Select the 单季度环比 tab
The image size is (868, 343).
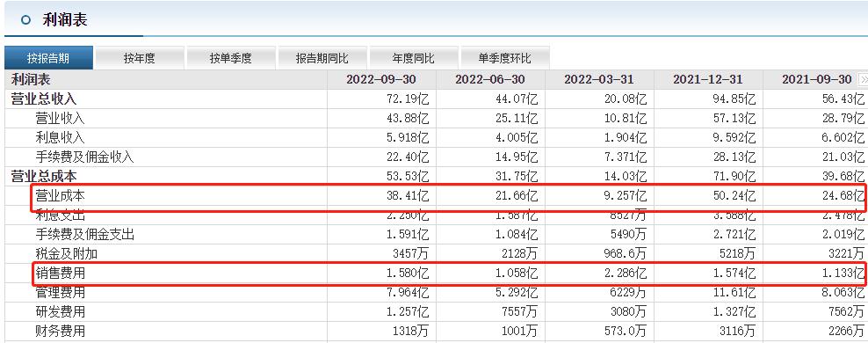point(505,58)
